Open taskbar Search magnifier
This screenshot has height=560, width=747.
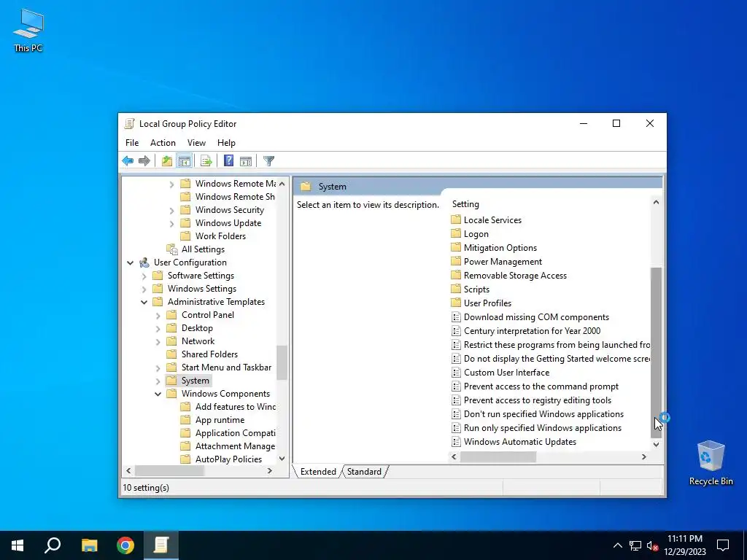pos(53,545)
